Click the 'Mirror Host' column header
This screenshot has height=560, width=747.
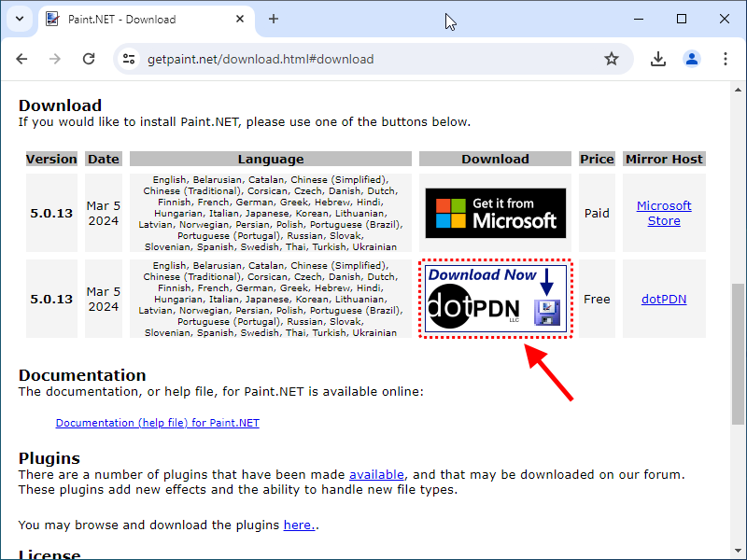(x=664, y=159)
